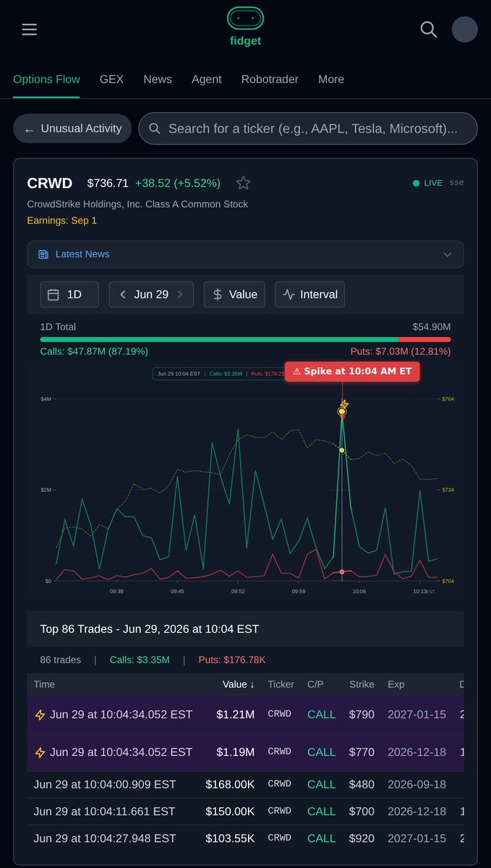
Task: Click the Exp column header
Action: 396,684
